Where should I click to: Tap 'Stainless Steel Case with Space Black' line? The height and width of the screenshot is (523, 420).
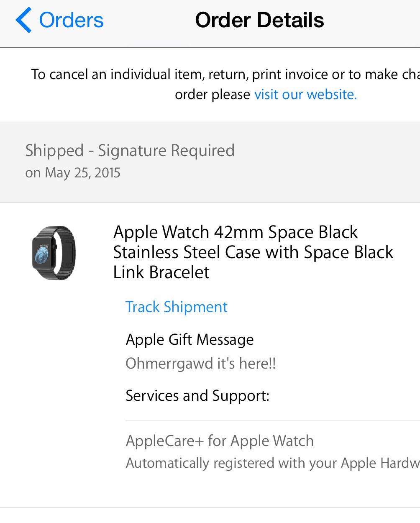point(253,252)
